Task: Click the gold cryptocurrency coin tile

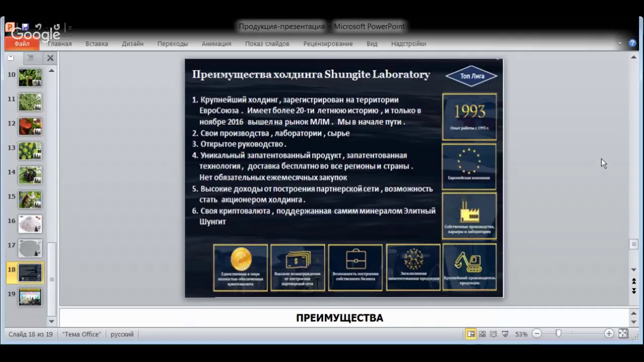Action: [240, 267]
